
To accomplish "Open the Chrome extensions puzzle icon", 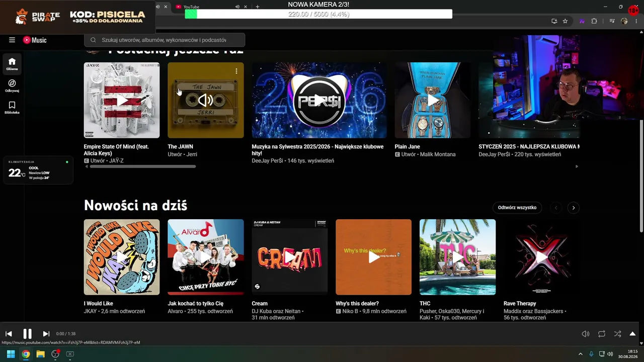I will tap(594, 21).
